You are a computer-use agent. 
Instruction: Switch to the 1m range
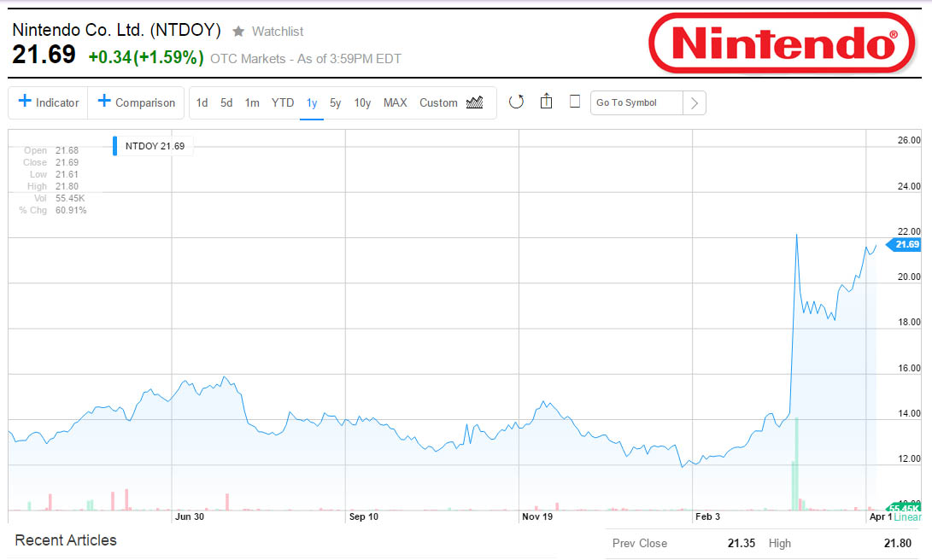[252, 102]
